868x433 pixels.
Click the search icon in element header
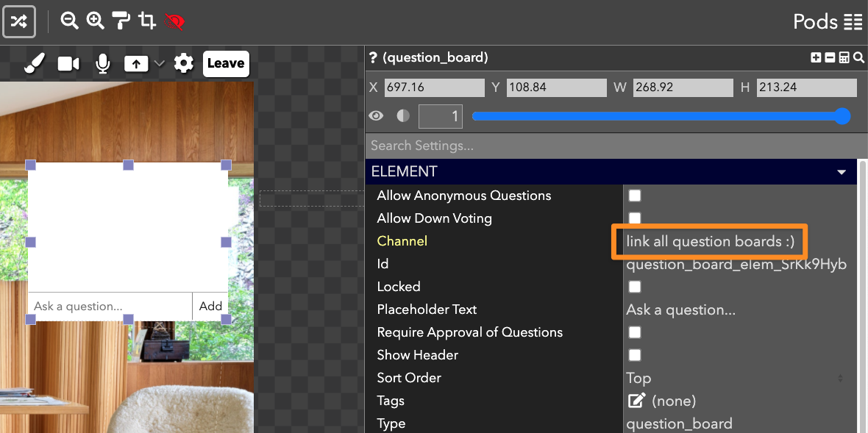coord(858,57)
